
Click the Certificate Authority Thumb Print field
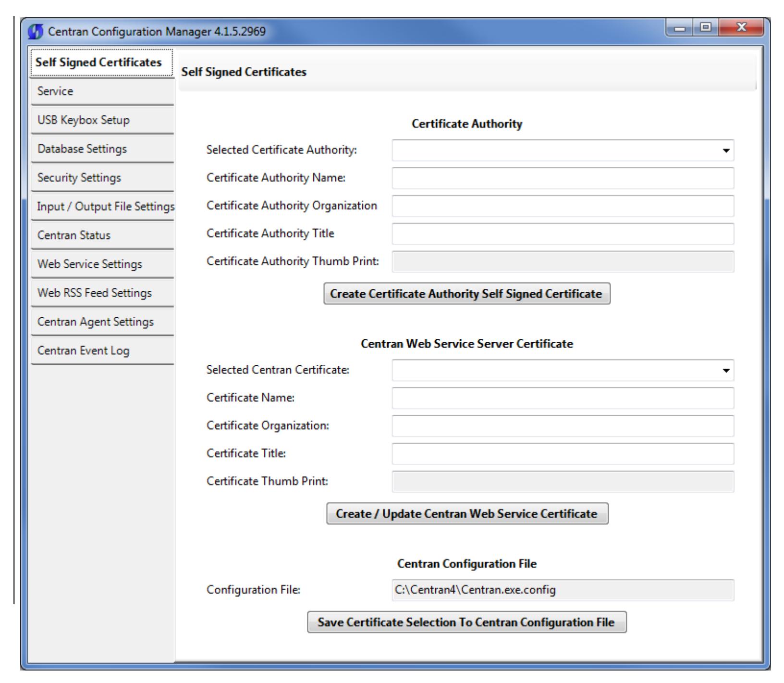pos(563,262)
